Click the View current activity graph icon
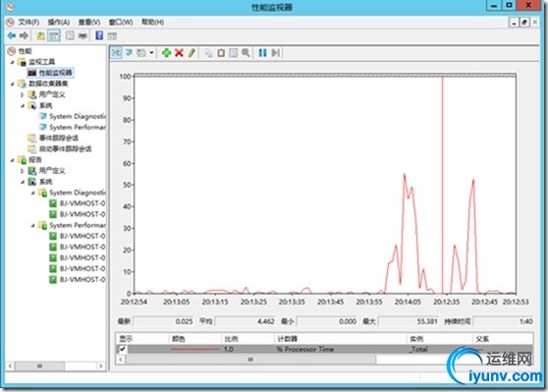Viewport: 548px width, 392px height. click(117, 53)
